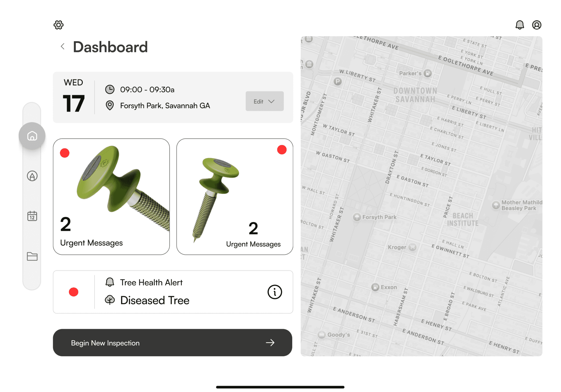
Task: Open settings gear icon
Action: click(58, 25)
